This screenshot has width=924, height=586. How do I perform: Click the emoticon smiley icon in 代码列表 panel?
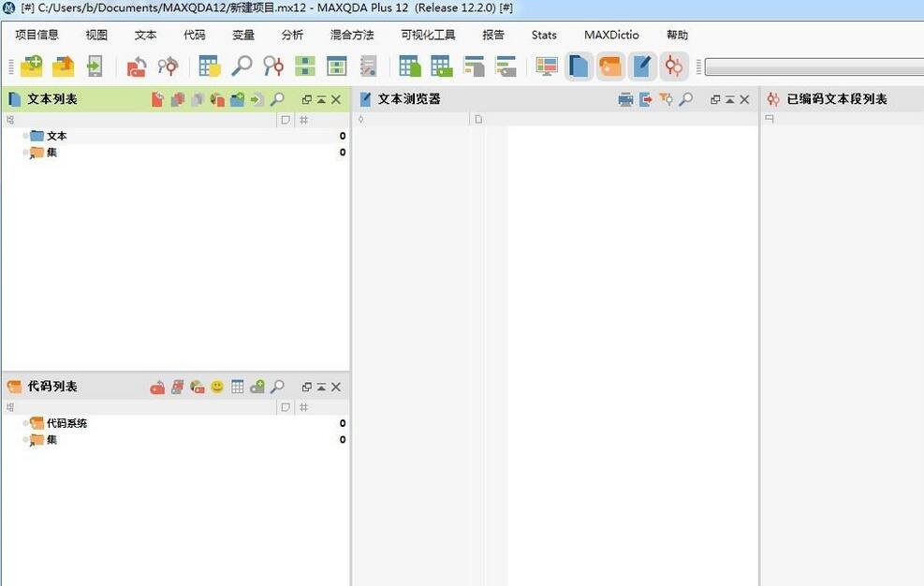click(217, 387)
